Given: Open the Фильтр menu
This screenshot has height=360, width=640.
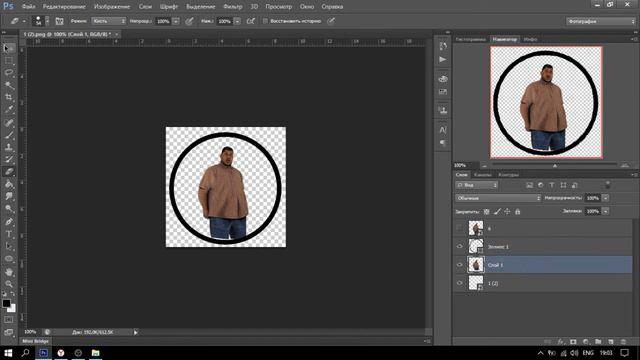Looking at the screenshot, I should [233, 7].
